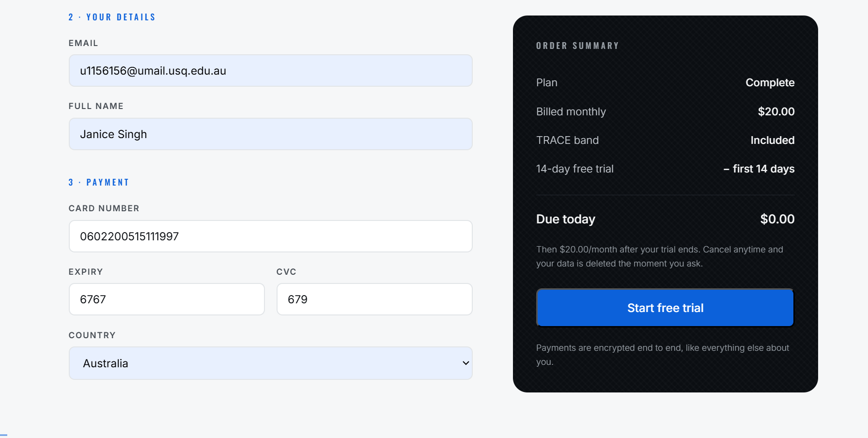Click the EXPIRY field label

click(x=86, y=272)
